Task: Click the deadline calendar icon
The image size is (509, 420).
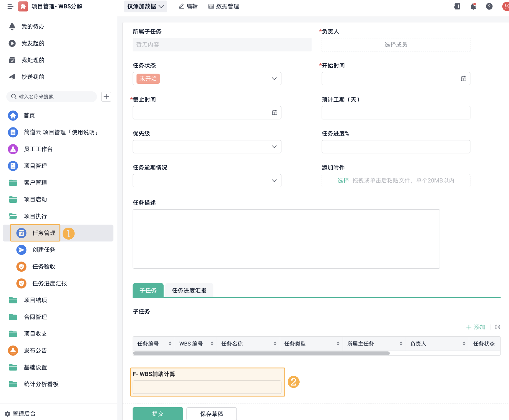Action: (x=274, y=113)
